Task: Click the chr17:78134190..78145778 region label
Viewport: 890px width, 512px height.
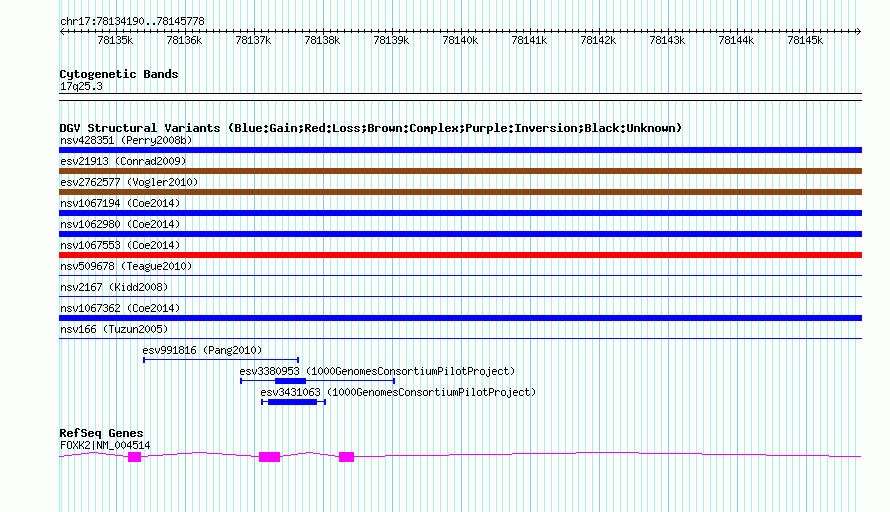Action: click(x=132, y=22)
